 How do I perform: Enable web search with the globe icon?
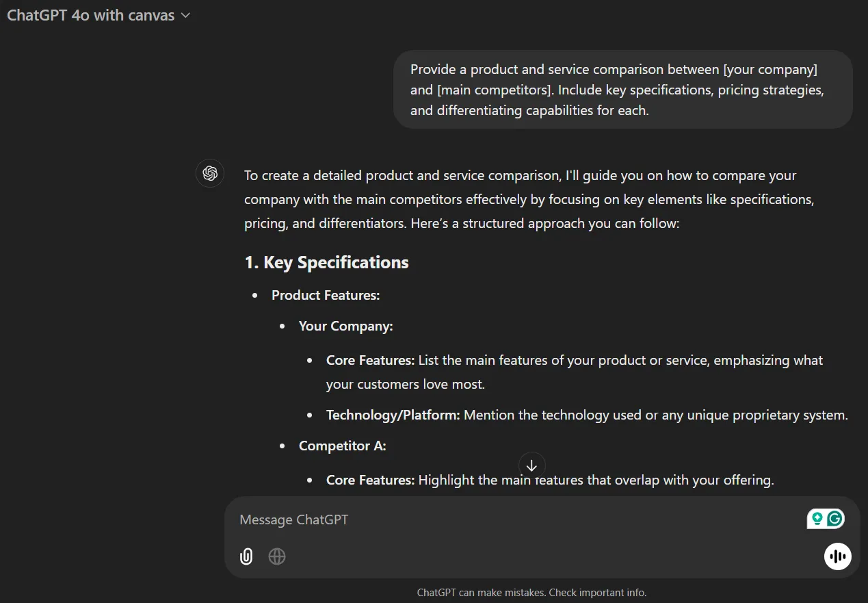277,556
